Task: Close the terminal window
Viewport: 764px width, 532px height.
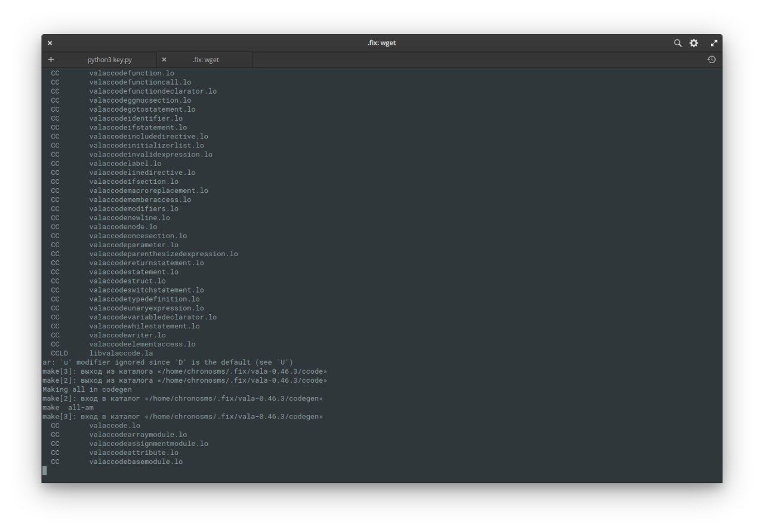Action: coord(50,43)
